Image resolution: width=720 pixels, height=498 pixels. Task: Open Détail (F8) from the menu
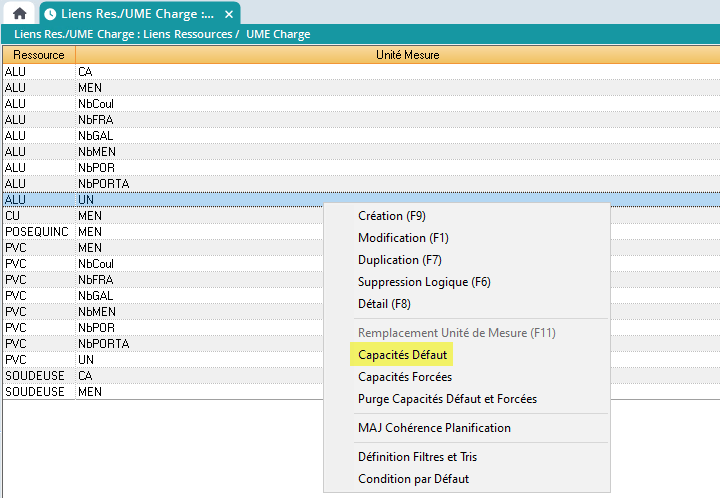pyautogui.click(x=384, y=304)
